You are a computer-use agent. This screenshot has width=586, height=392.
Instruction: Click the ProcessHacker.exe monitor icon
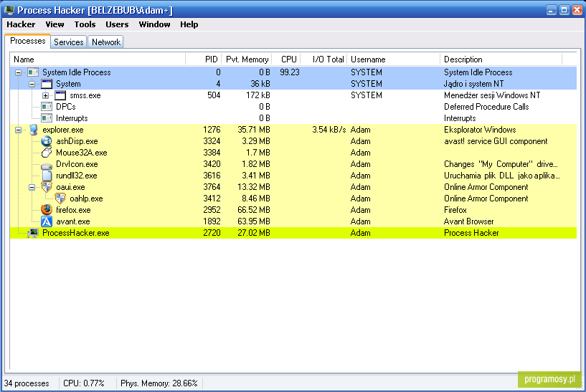coord(33,233)
